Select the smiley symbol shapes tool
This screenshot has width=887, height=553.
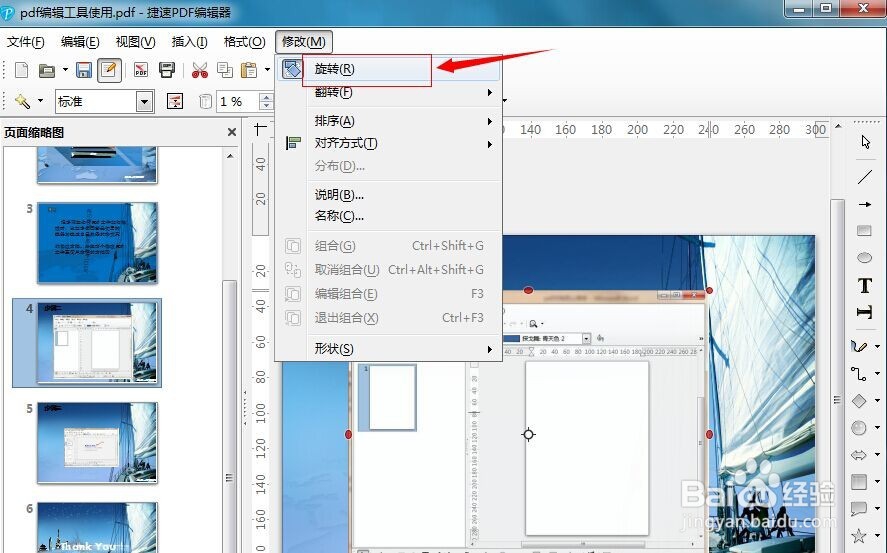point(859,428)
